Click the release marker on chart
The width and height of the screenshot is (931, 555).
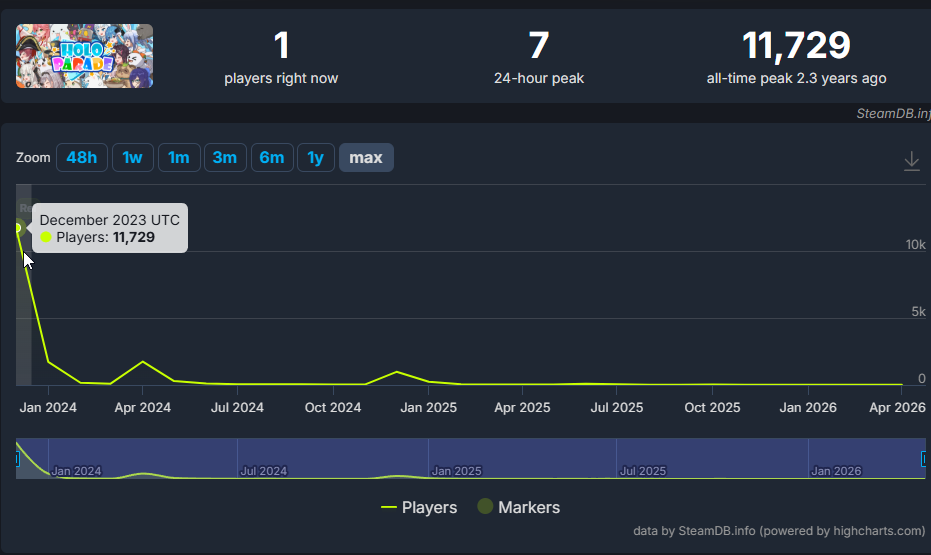(26, 208)
